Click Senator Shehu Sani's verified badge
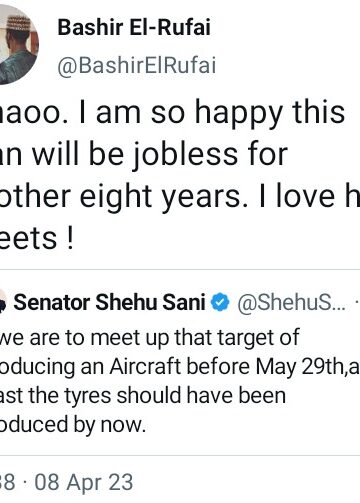The image size is (360, 503). tap(220, 302)
